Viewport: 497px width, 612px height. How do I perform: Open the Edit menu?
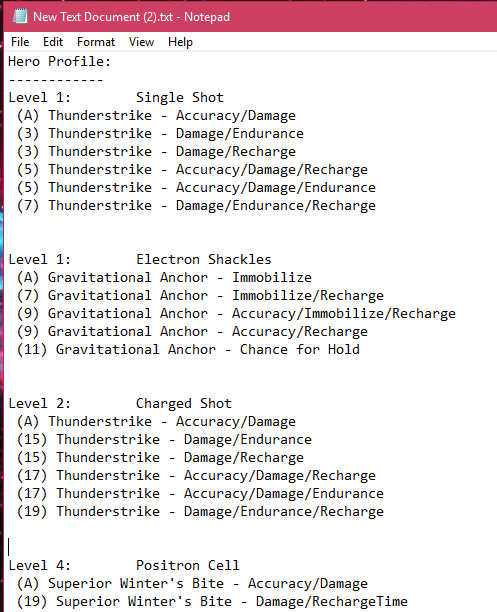[x=53, y=42]
